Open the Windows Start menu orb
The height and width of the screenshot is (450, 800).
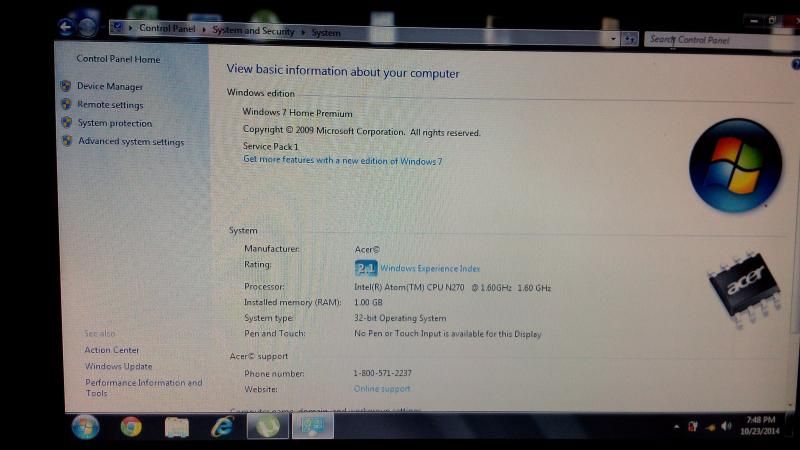click(x=85, y=427)
